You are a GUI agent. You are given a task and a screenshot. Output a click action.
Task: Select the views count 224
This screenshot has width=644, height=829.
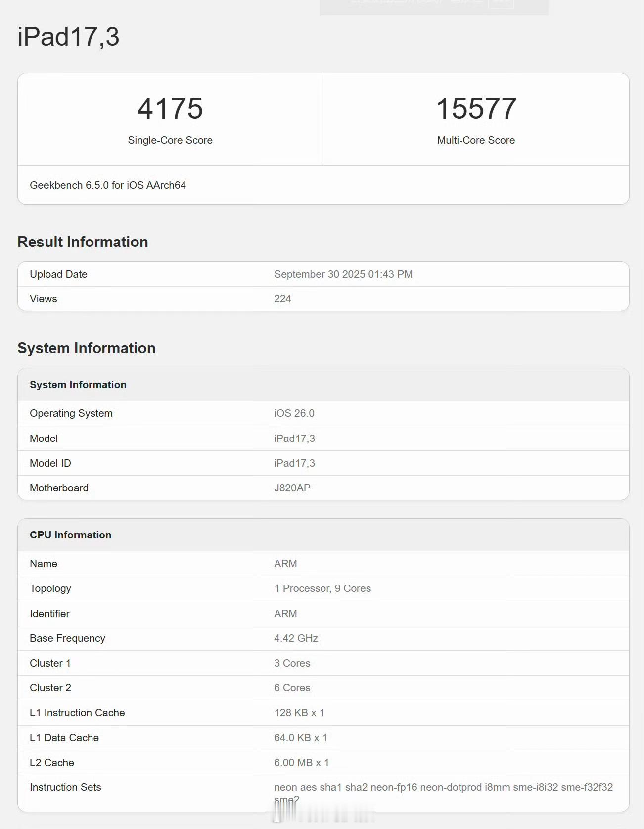(282, 299)
